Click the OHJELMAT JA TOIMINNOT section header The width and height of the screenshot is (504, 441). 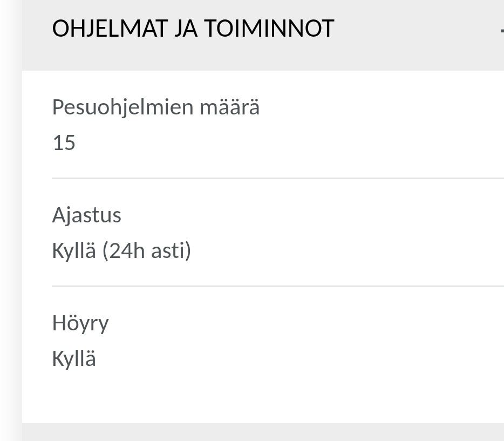point(193,29)
